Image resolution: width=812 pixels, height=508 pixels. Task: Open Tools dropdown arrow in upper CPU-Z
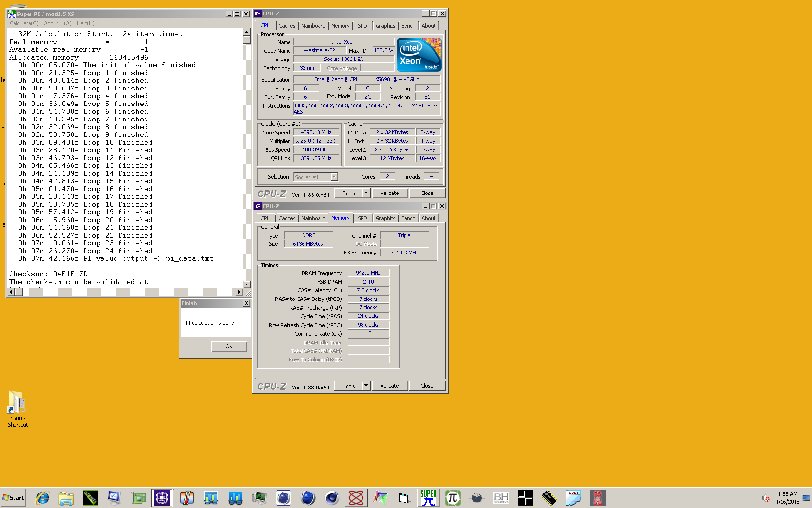tap(366, 193)
